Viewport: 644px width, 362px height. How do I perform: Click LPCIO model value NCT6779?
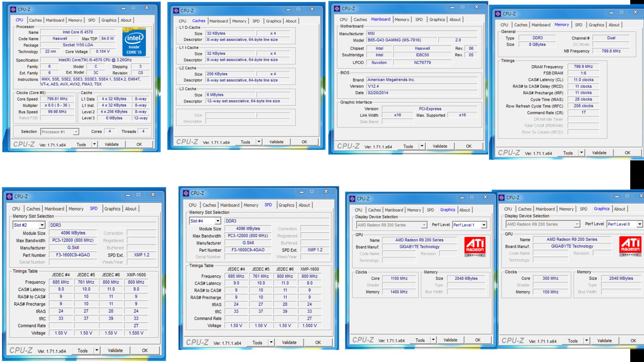point(422,63)
